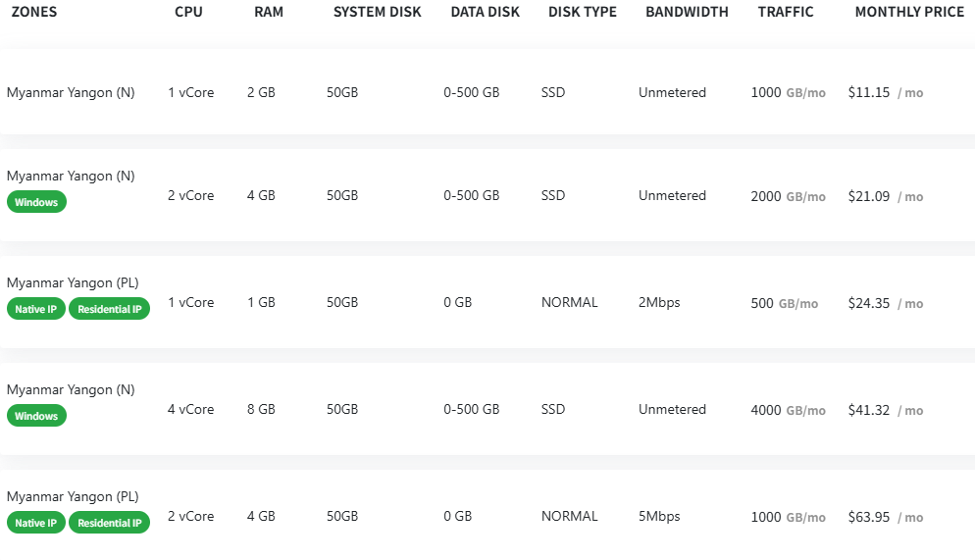This screenshot has height=560, width=975.
Task: Select the $11.15 monthly price
Action: pyautogui.click(x=869, y=93)
